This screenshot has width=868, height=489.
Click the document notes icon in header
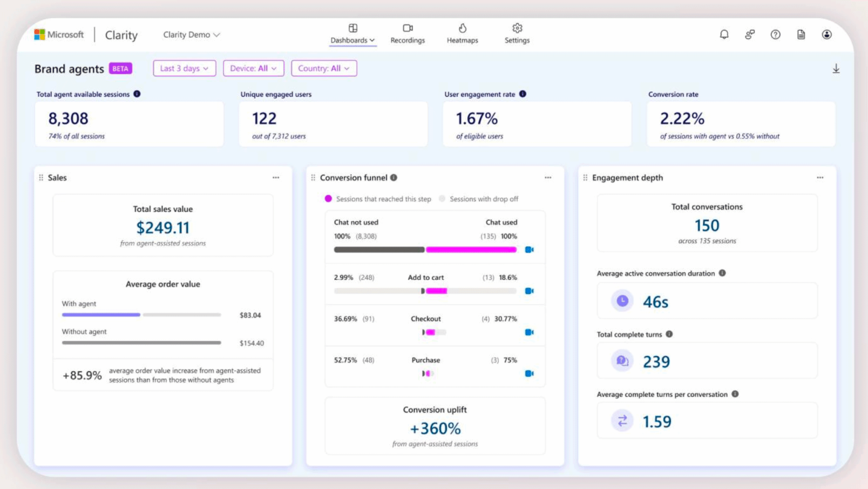coord(801,34)
